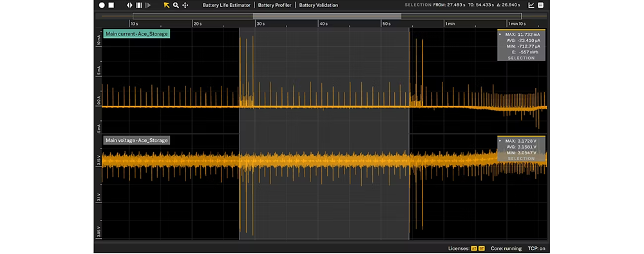Click the overview scrollbar's gray selection region
The height and width of the screenshot is (254, 644).
tap(327, 17)
